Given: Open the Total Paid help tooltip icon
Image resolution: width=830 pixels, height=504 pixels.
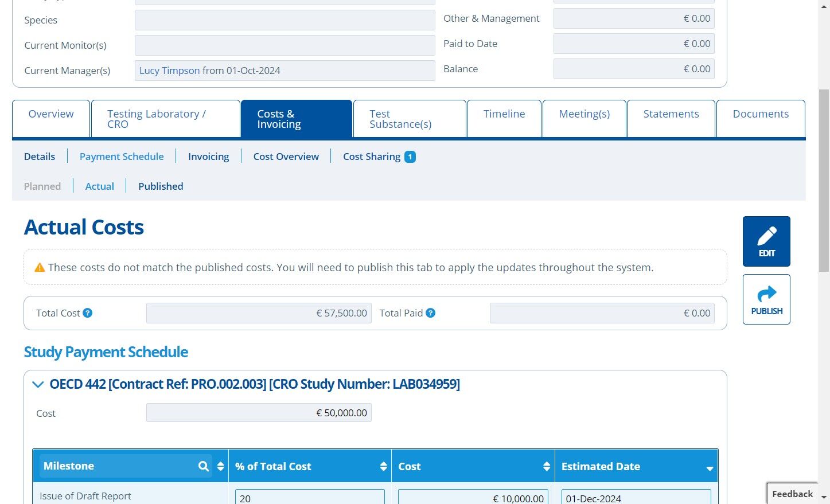Looking at the screenshot, I should point(430,313).
